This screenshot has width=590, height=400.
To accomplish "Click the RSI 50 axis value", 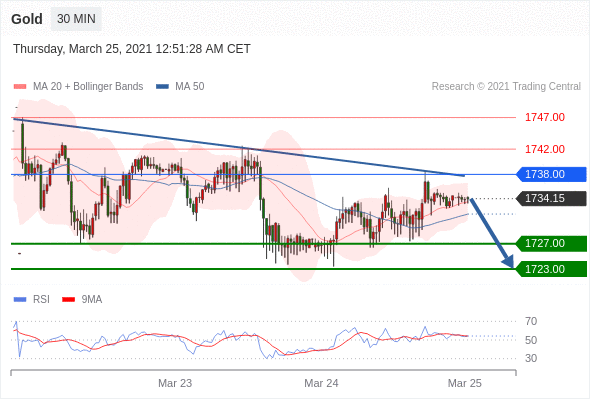I will tap(531, 340).
